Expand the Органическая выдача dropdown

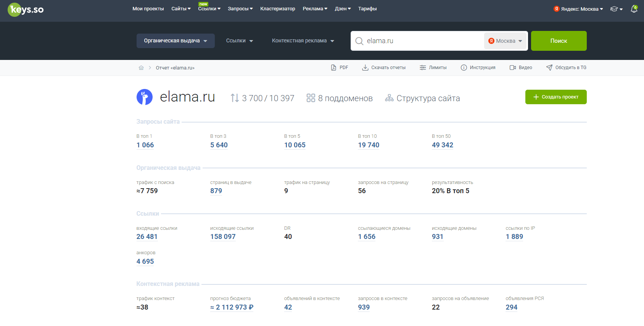pyautogui.click(x=175, y=41)
